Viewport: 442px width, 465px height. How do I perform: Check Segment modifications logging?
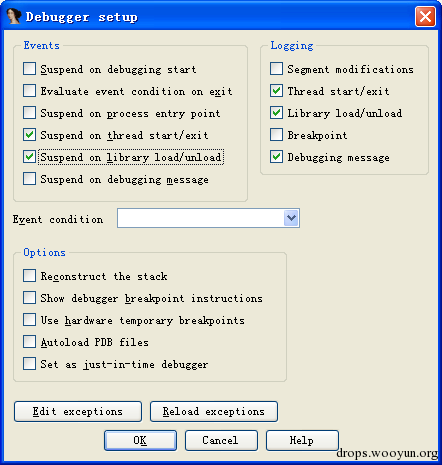coord(276,69)
